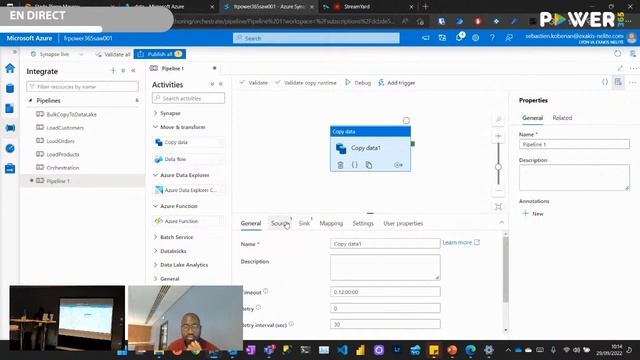Expand the Databricks group

click(155, 251)
